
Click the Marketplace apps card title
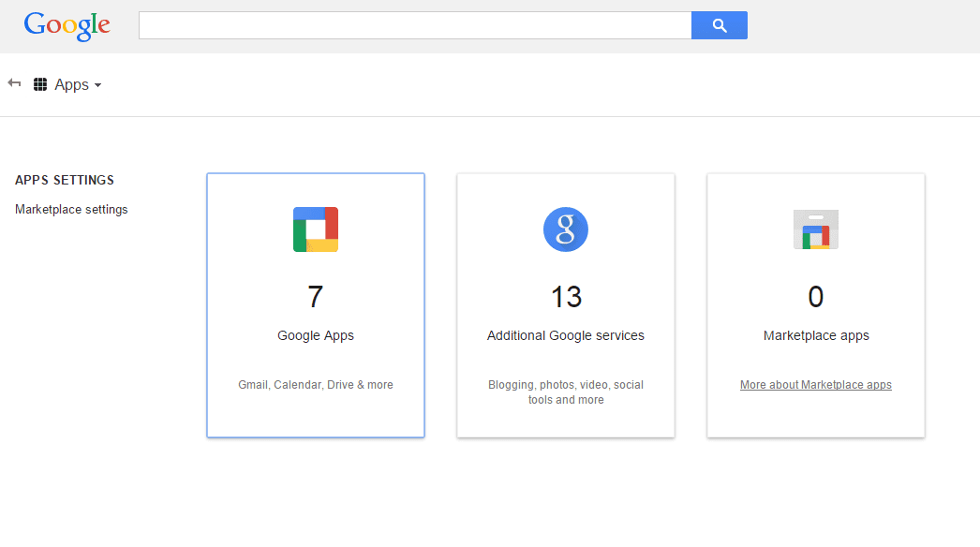click(x=816, y=335)
